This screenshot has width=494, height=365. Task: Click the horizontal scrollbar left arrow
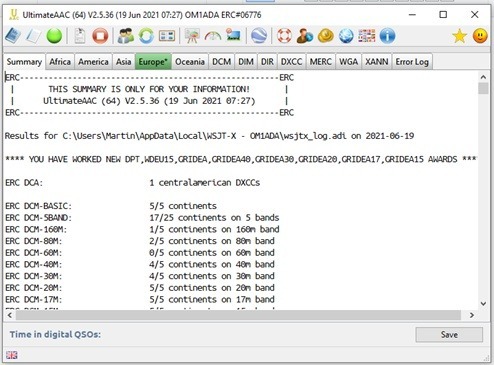click(x=10, y=315)
